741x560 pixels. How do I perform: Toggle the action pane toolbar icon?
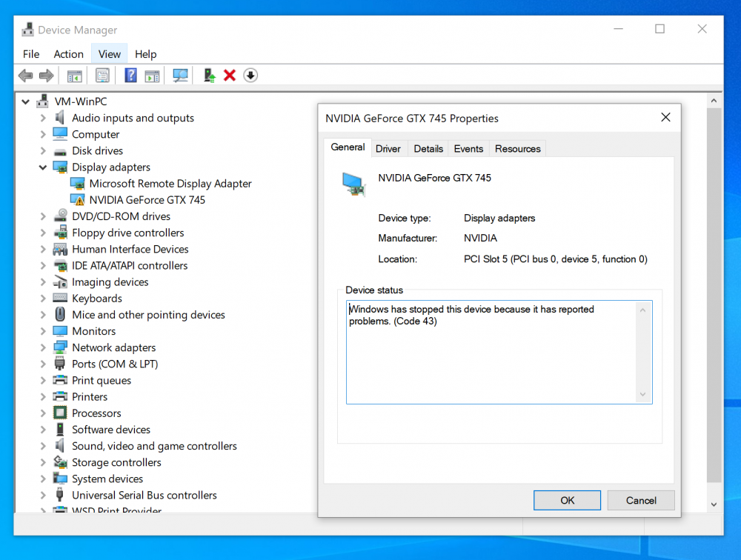click(x=152, y=76)
